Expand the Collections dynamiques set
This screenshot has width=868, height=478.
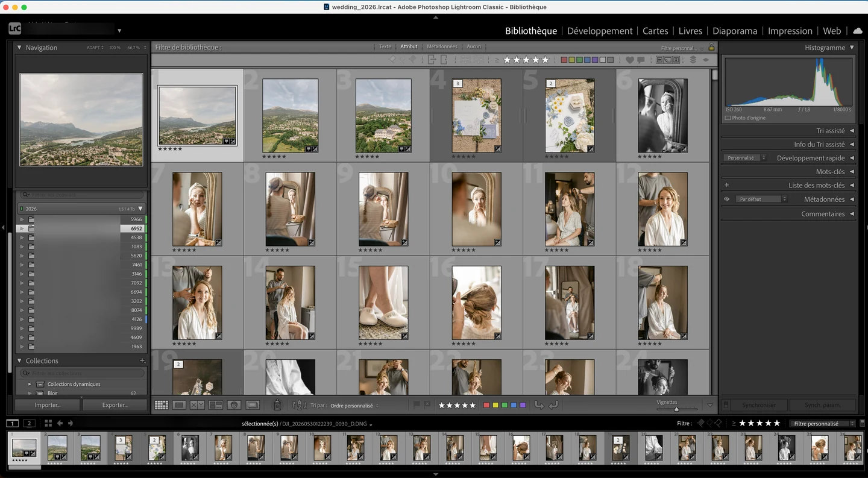[29, 384]
